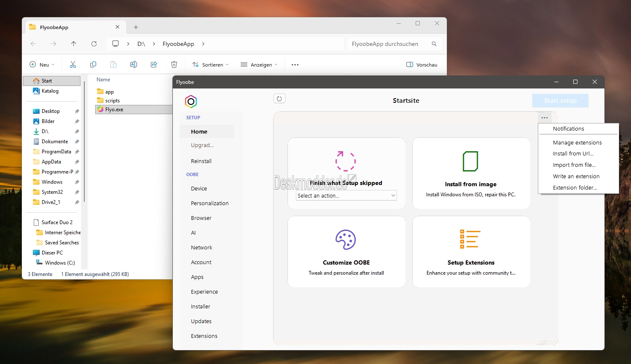The height and width of the screenshot is (364, 631).
Task: Open the Home page in Flyoobe sidebar
Action: 207,131
